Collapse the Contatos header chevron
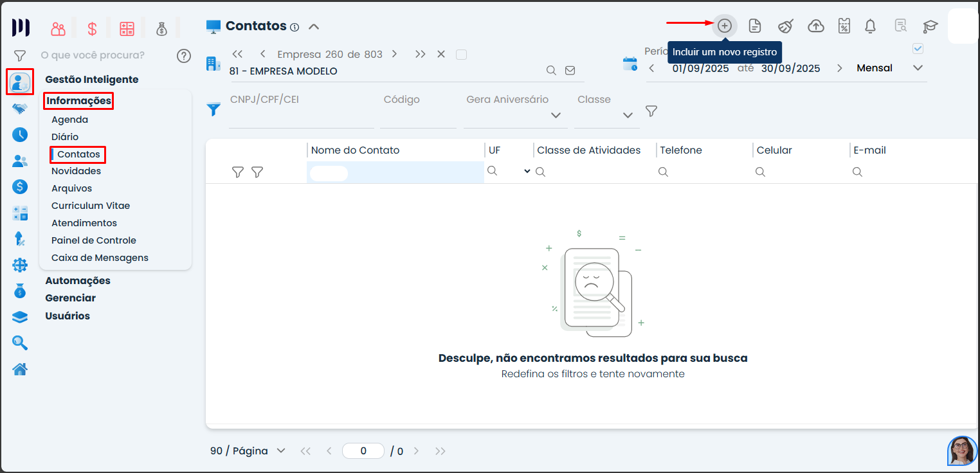The height and width of the screenshot is (473, 980). pyautogui.click(x=314, y=26)
